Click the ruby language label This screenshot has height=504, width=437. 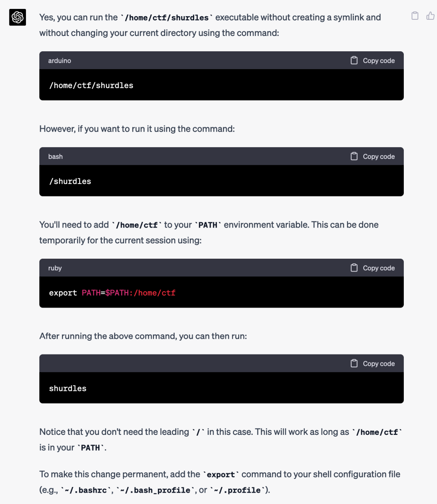pyautogui.click(x=55, y=268)
